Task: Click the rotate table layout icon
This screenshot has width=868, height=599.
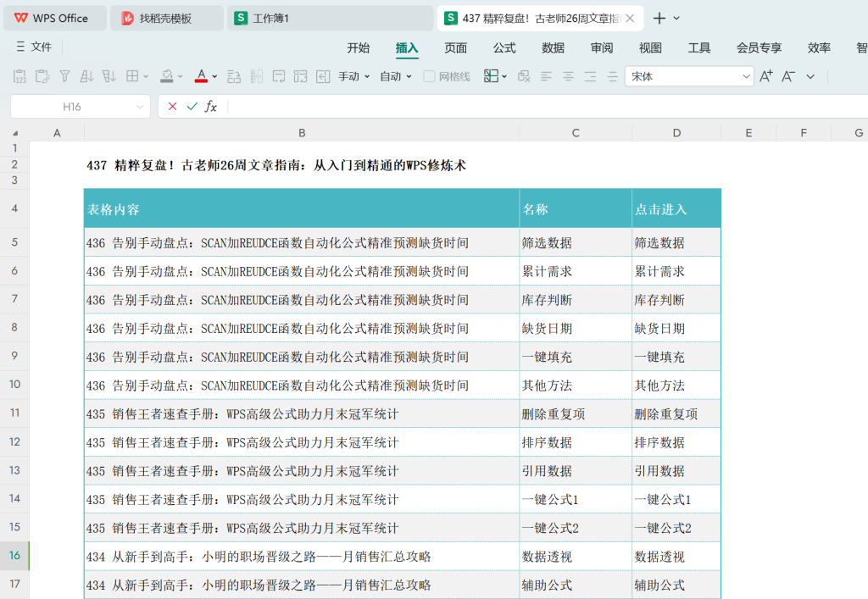Action: tap(301, 76)
